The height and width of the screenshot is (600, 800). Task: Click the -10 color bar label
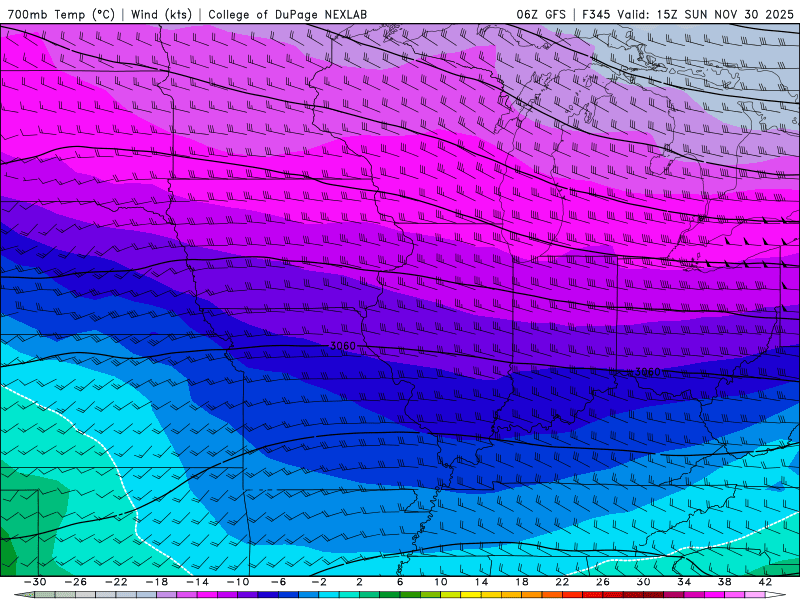(x=238, y=582)
